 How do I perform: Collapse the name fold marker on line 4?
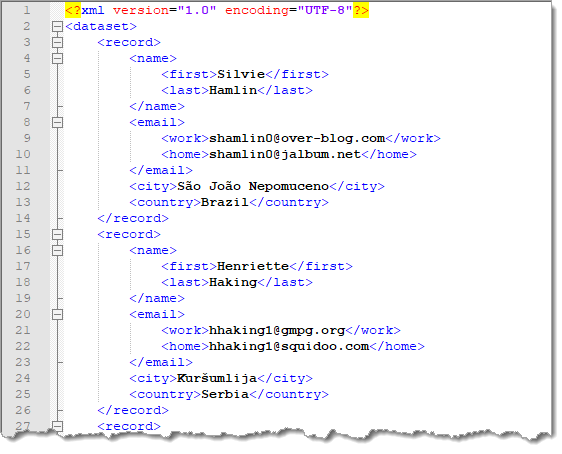click(57, 58)
